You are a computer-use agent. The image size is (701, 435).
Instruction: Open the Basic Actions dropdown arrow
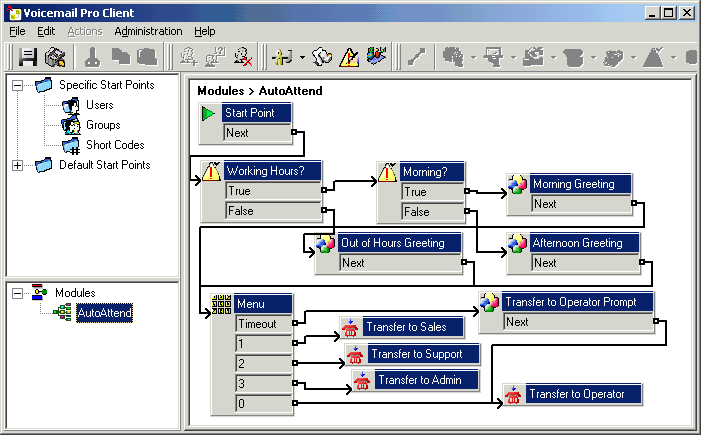point(473,58)
